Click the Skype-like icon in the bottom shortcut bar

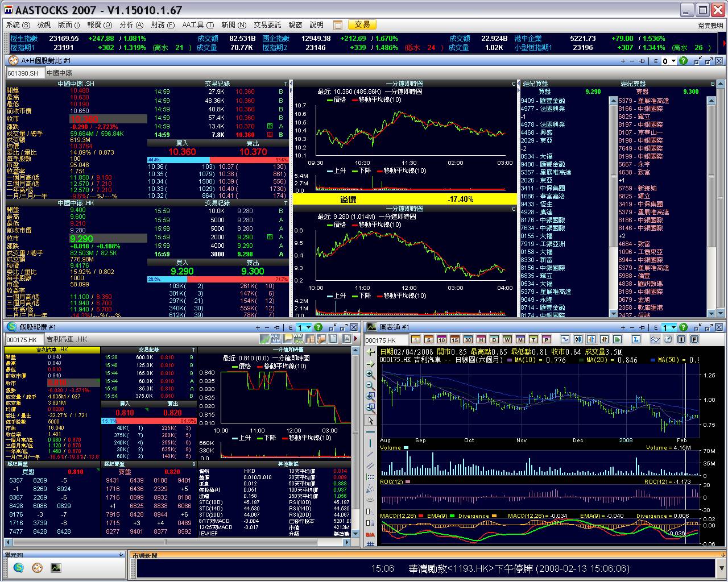(19, 567)
